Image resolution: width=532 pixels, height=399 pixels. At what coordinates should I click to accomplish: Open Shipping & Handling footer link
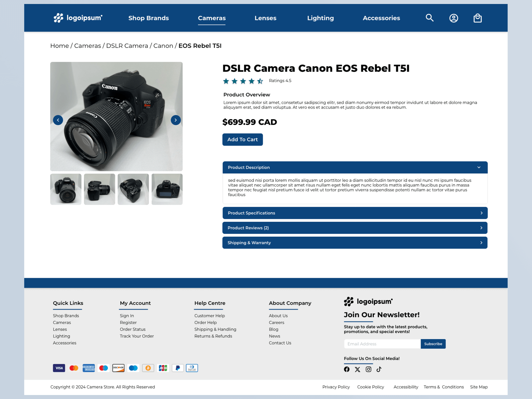point(215,330)
